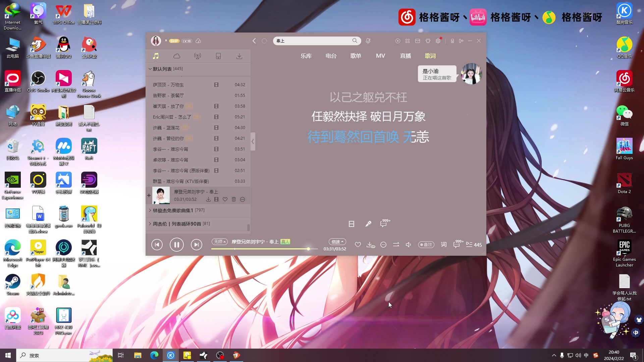Toggle the volume speaker icon

[x=409, y=245]
